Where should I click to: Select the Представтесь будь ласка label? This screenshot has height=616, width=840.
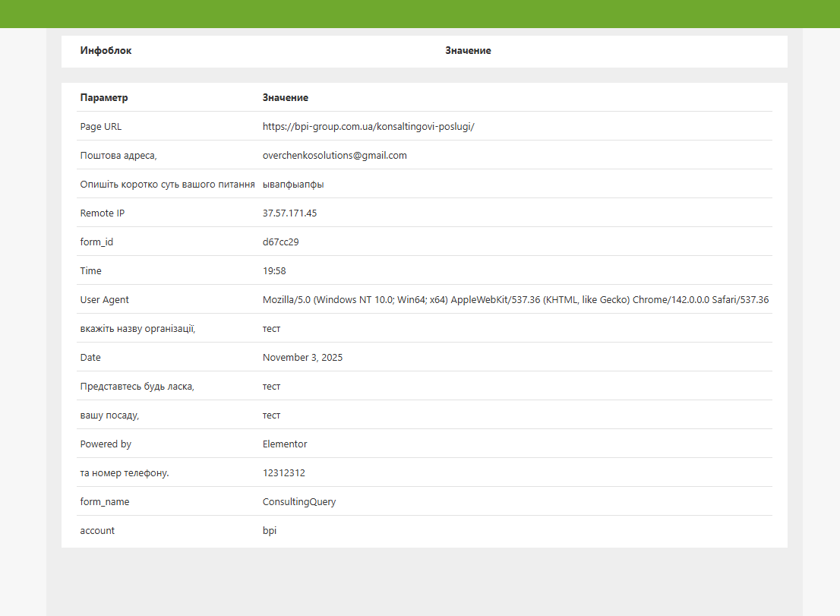(x=137, y=387)
